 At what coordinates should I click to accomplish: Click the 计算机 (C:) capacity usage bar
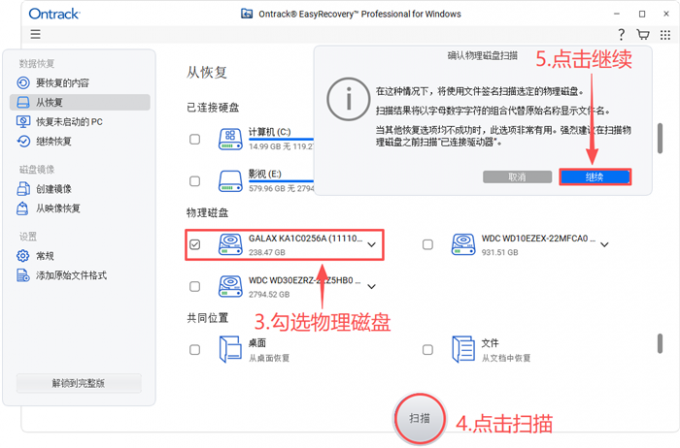281,139
